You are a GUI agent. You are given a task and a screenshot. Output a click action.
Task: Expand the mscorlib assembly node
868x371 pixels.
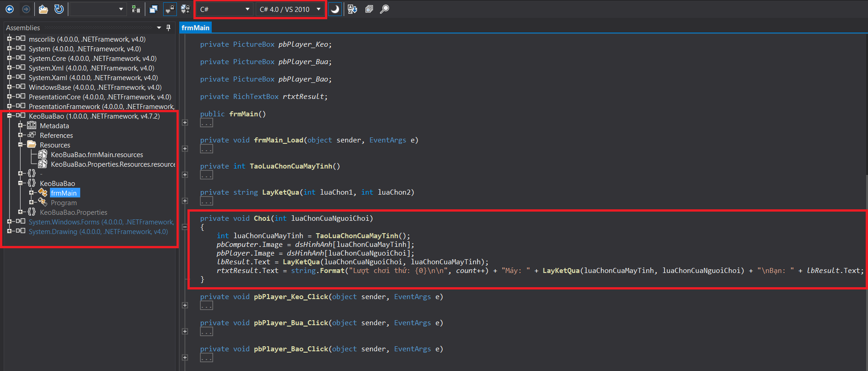pyautogui.click(x=9, y=39)
